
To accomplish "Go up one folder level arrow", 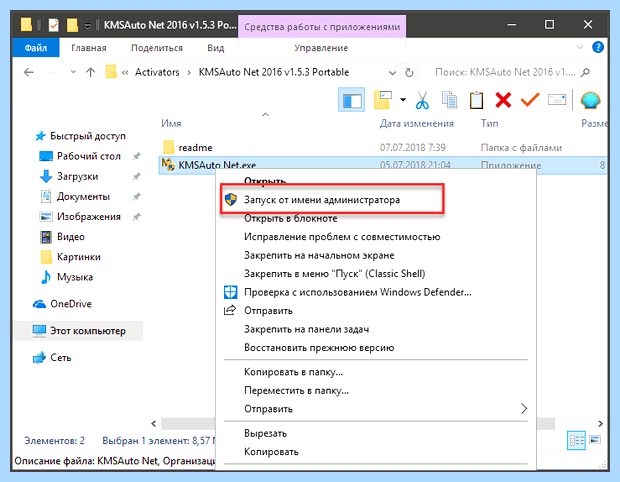I will tap(91, 72).
